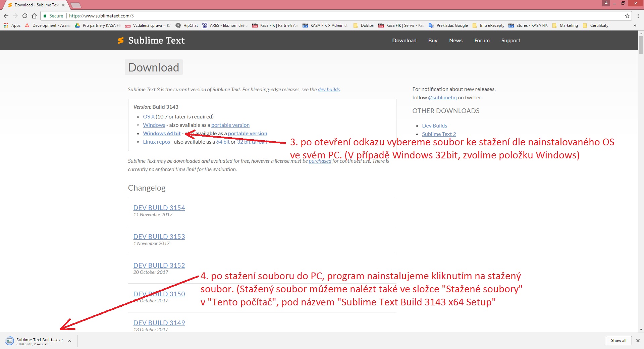Click the purchased license link
The width and height of the screenshot is (644, 349).
coord(320,161)
